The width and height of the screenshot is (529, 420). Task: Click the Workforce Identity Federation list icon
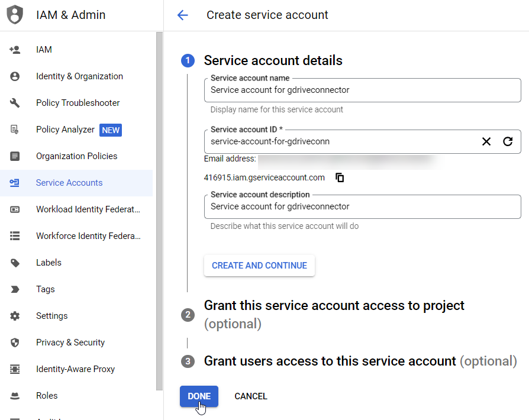[x=15, y=236]
